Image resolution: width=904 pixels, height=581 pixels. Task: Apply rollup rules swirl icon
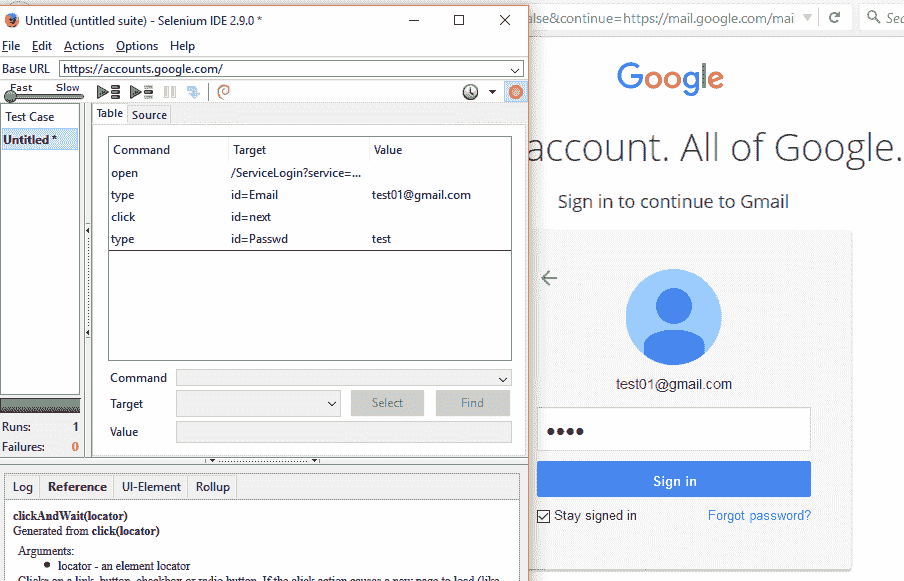pyautogui.click(x=224, y=92)
